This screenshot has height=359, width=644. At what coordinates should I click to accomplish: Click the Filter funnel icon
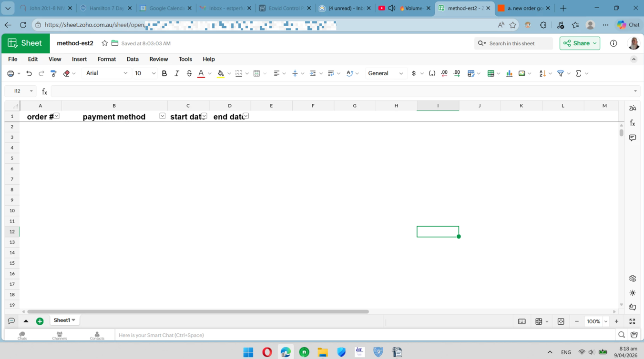pos(561,73)
